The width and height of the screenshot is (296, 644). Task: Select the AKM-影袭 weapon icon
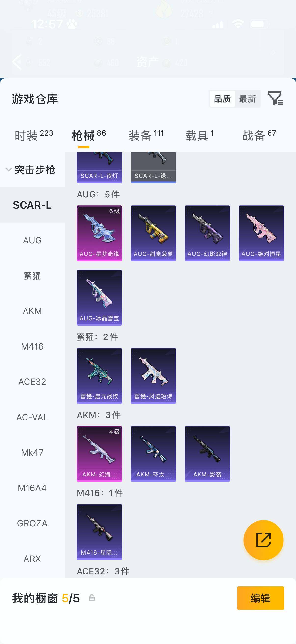pyautogui.click(x=207, y=453)
